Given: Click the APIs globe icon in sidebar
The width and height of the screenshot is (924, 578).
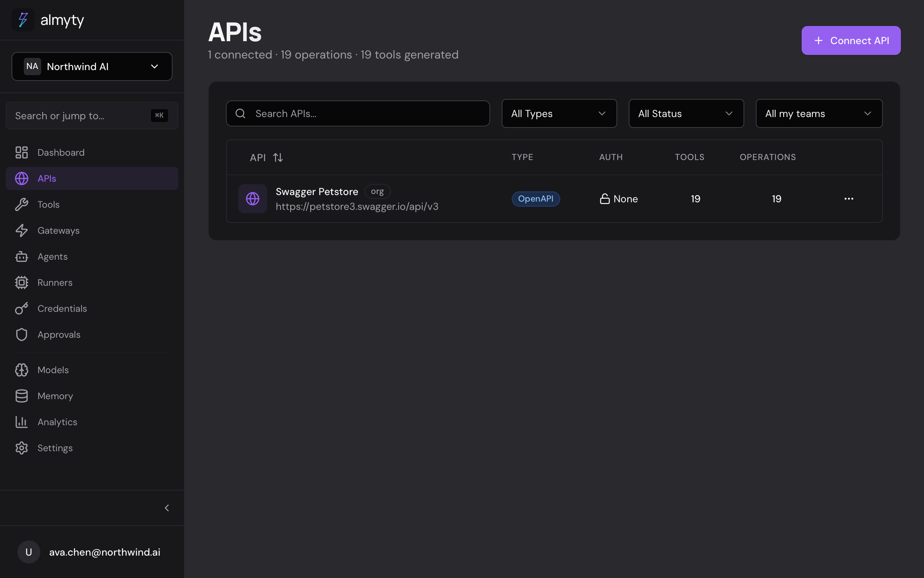Looking at the screenshot, I should [x=21, y=178].
